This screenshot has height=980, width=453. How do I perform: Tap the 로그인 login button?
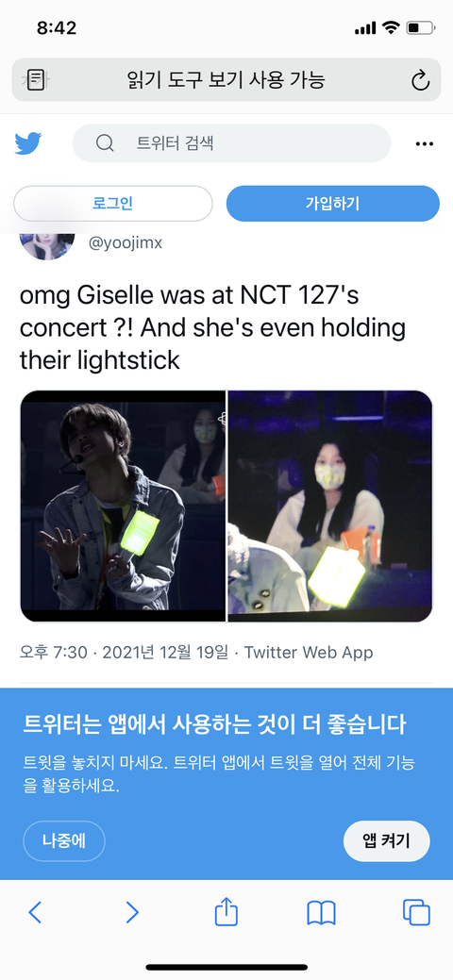(112, 203)
